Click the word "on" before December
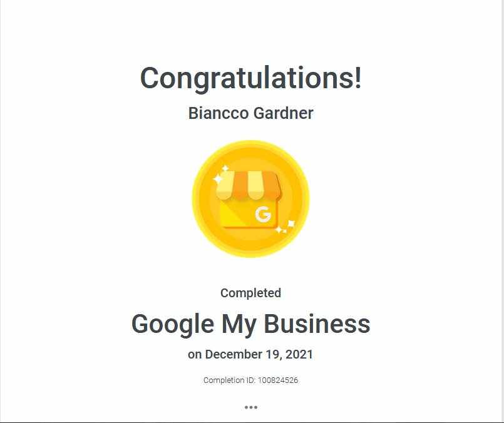 (x=195, y=354)
